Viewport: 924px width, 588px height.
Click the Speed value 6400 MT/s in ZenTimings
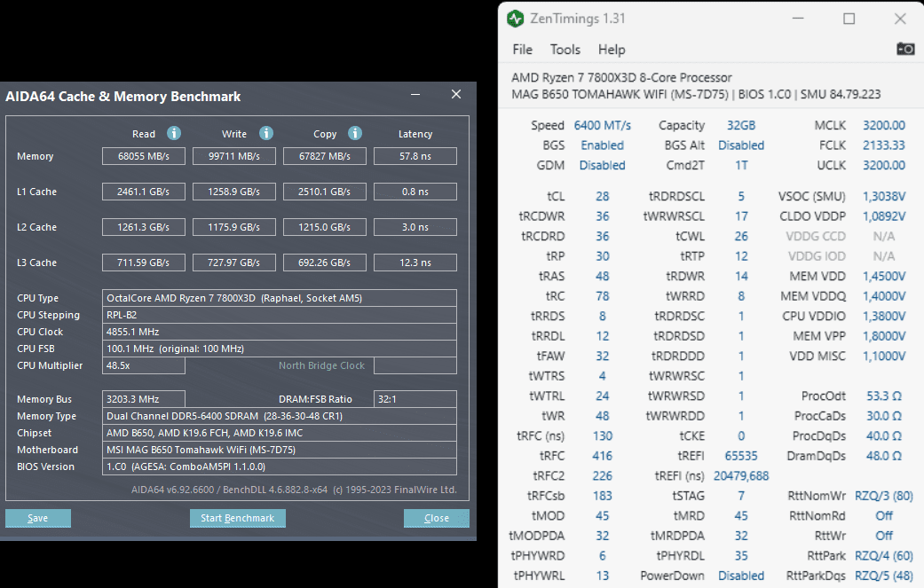tap(603, 125)
